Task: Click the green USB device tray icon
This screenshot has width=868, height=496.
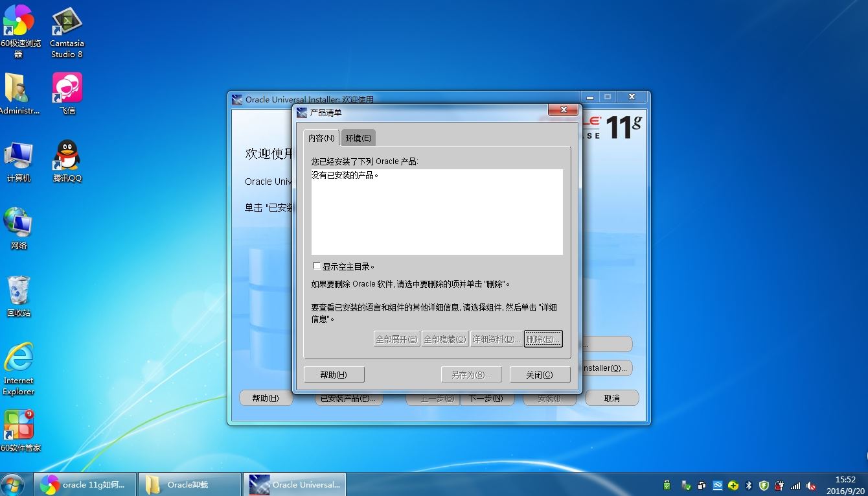Action: click(667, 485)
